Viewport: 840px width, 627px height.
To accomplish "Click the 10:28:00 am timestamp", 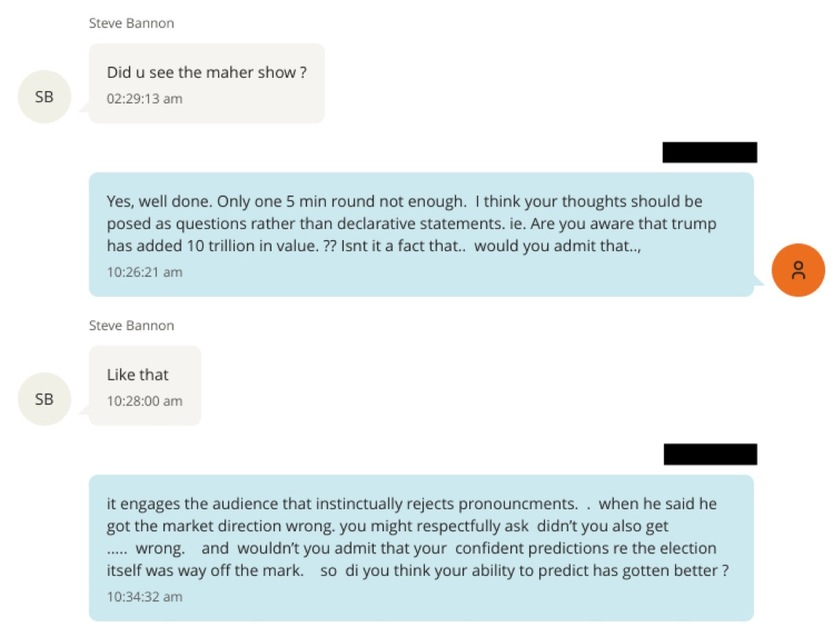I will click(x=144, y=401).
